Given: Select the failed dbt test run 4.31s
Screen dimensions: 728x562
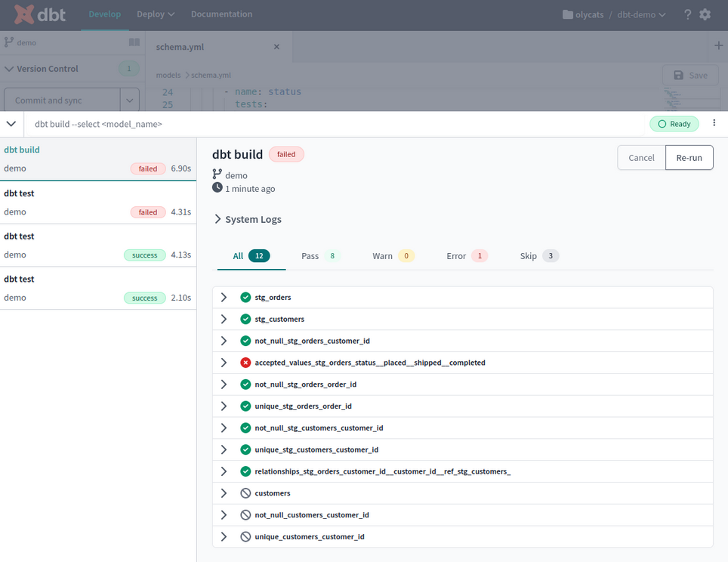Looking at the screenshot, I should pos(98,202).
